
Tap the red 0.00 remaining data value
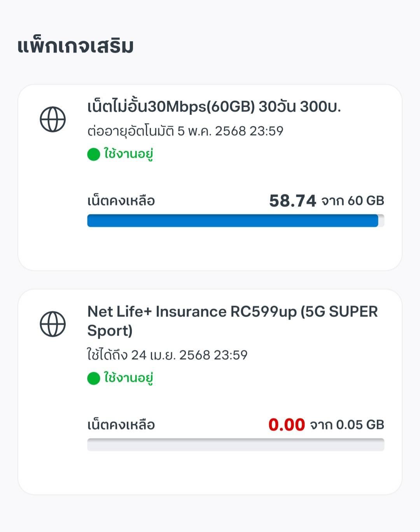pyautogui.click(x=287, y=425)
